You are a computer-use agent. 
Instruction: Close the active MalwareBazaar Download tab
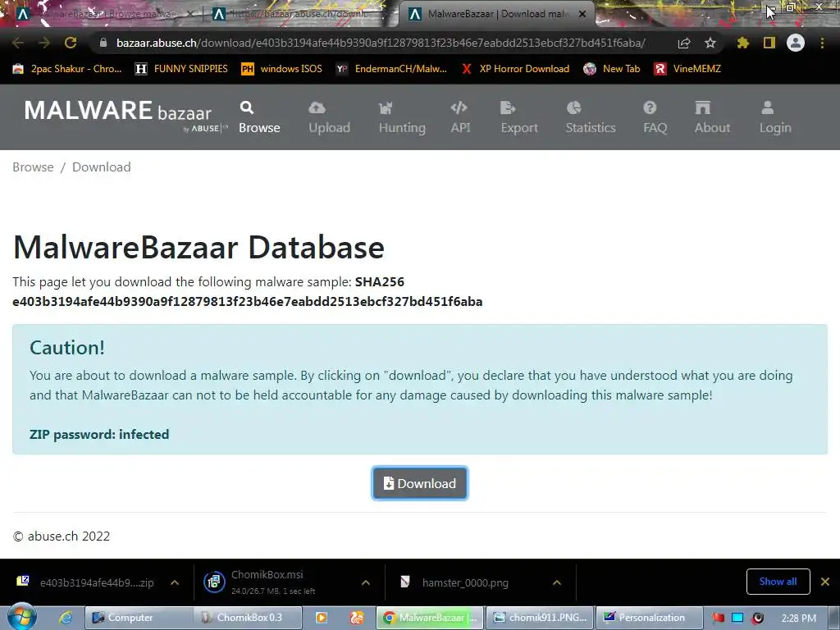point(582,14)
